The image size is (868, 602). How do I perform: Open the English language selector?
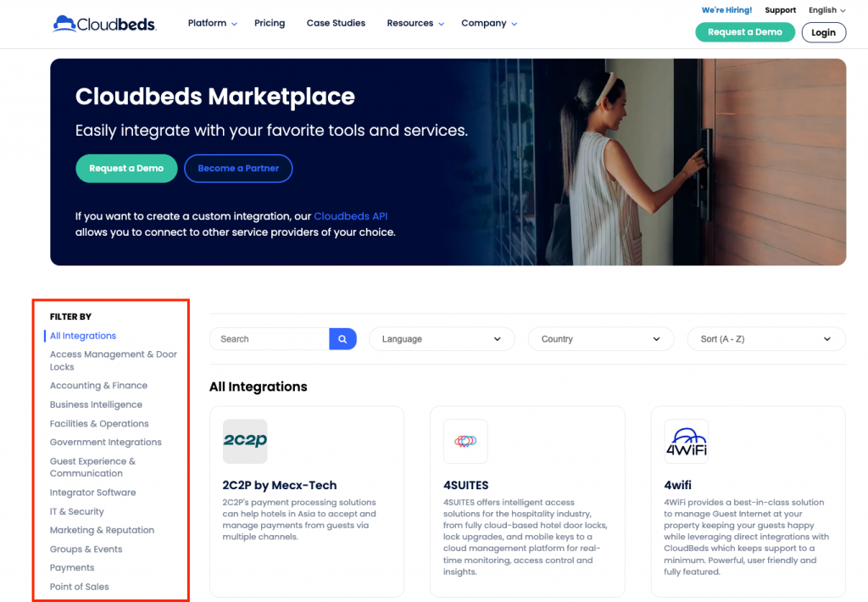[826, 10]
